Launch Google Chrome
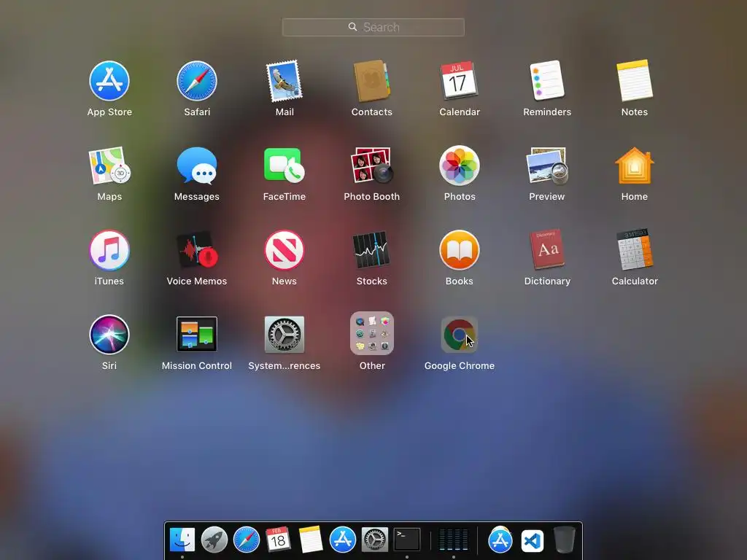The width and height of the screenshot is (747, 560). [460, 334]
